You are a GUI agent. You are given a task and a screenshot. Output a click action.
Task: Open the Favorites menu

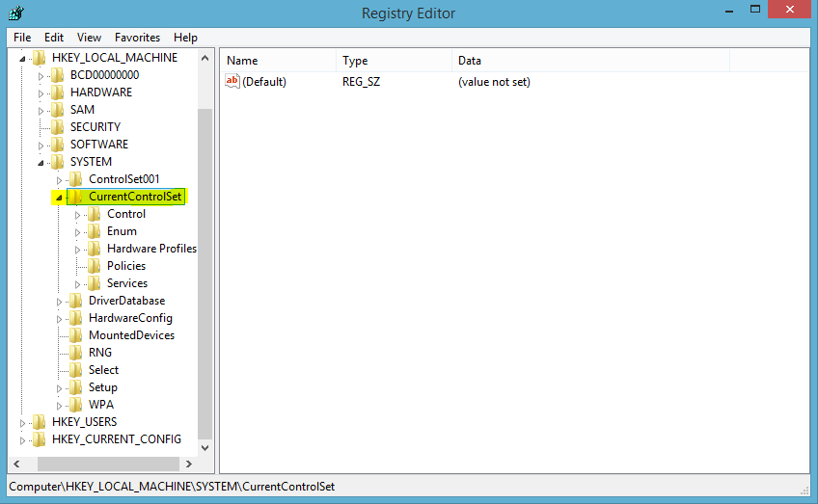pyautogui.click(x=137, y=38)
